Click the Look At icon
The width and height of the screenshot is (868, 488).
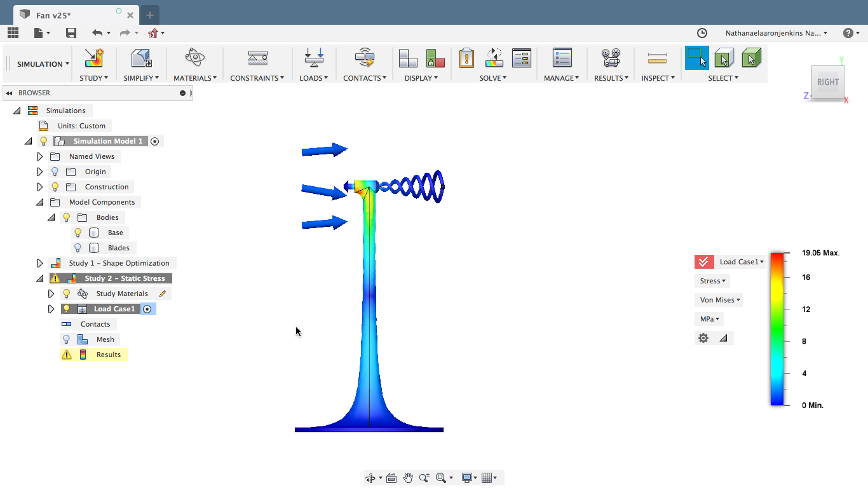(391, 478)
